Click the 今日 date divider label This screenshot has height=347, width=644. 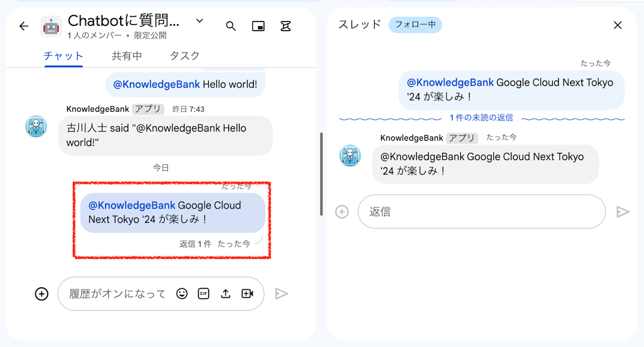tap(161, 168)
